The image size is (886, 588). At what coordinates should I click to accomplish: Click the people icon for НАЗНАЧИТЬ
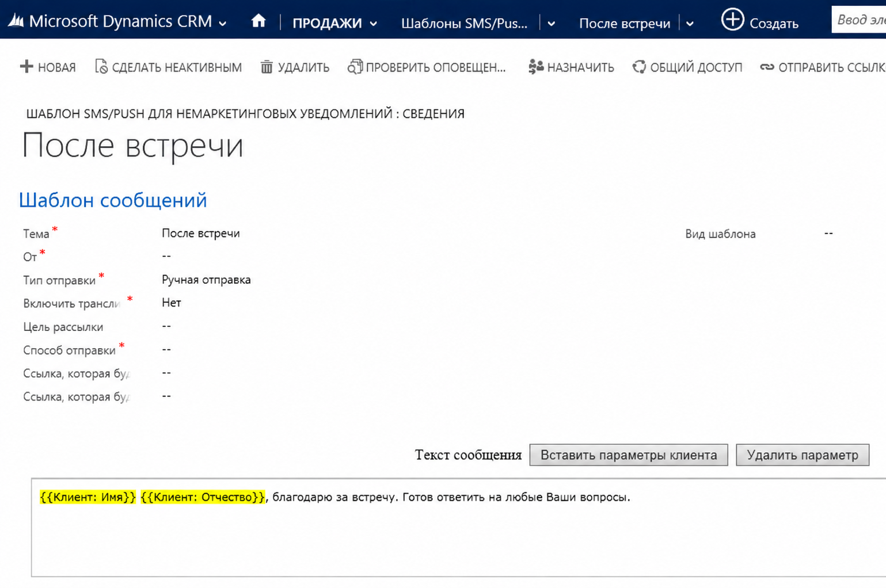coord(536,67)
